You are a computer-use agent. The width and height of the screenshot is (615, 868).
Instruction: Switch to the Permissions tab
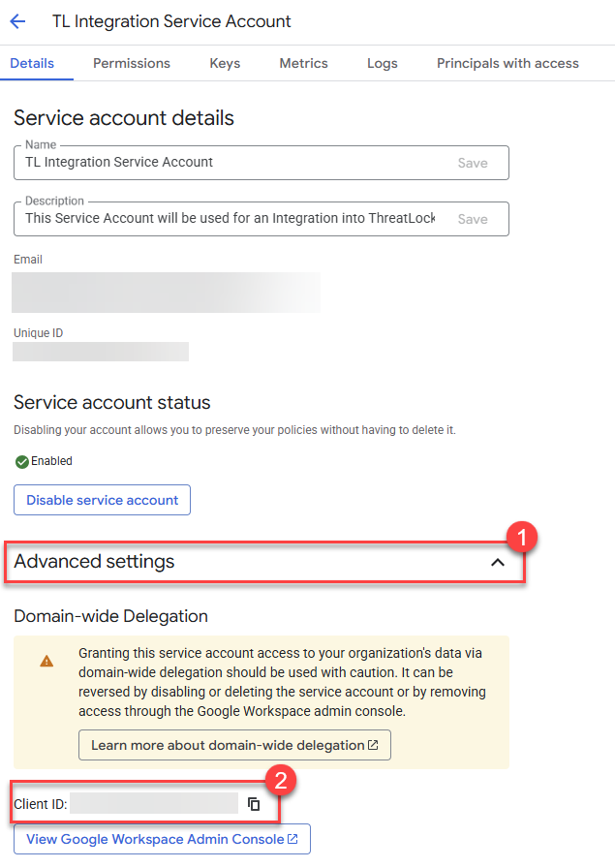132,63
